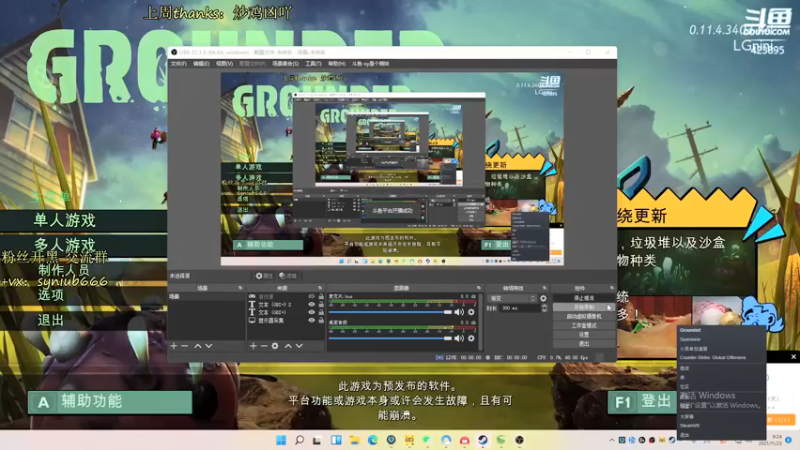The height and width of the screenshot is (450, 800).
Task: Move scene down with the down arrow
Action: pos(209,346)
